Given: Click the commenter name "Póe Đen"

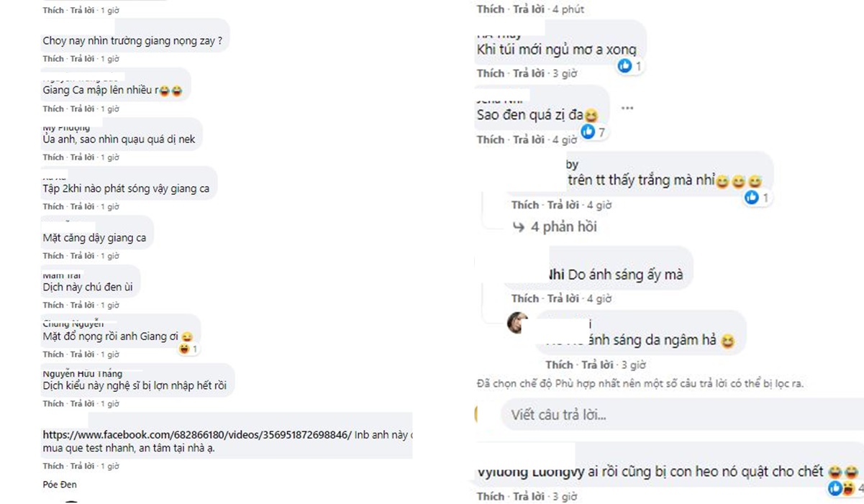Looking at the screenshot, I should (60, 485).
